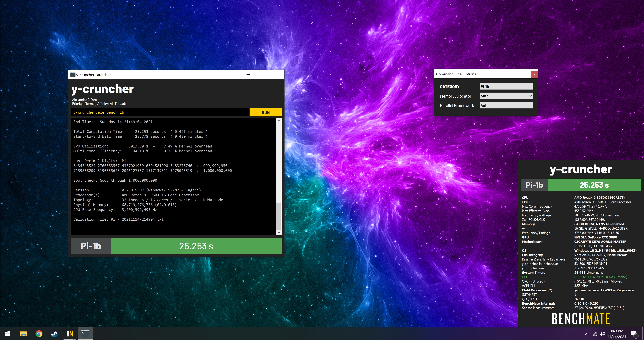Switch to BenchMate taskbar icon
This screenshot has width=644, height=340.
pos(70,334)
